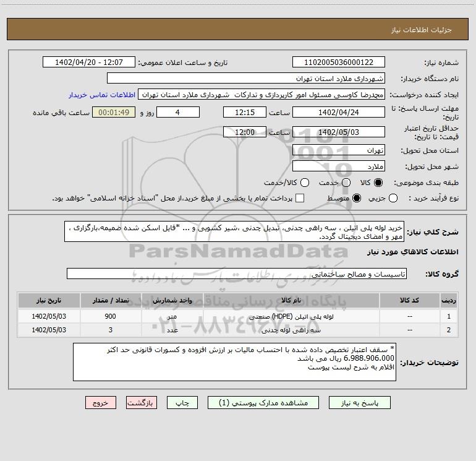This screenshot has width=476, height=461.
Task: Click the شرح کلی نیاز description box
Action: (234, 232)
